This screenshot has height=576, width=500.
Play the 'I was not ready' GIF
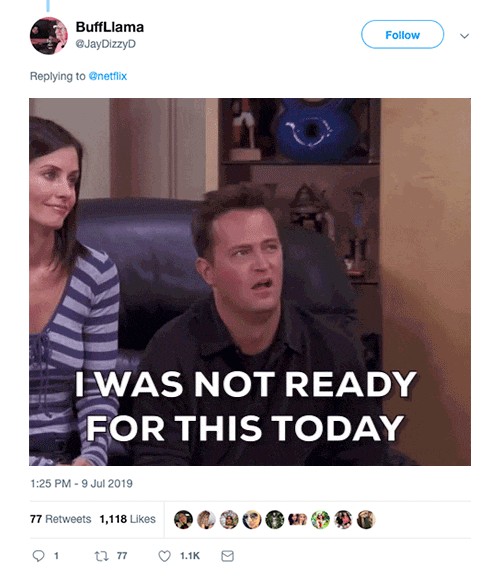pyautogui.click(x=250, y=282)
